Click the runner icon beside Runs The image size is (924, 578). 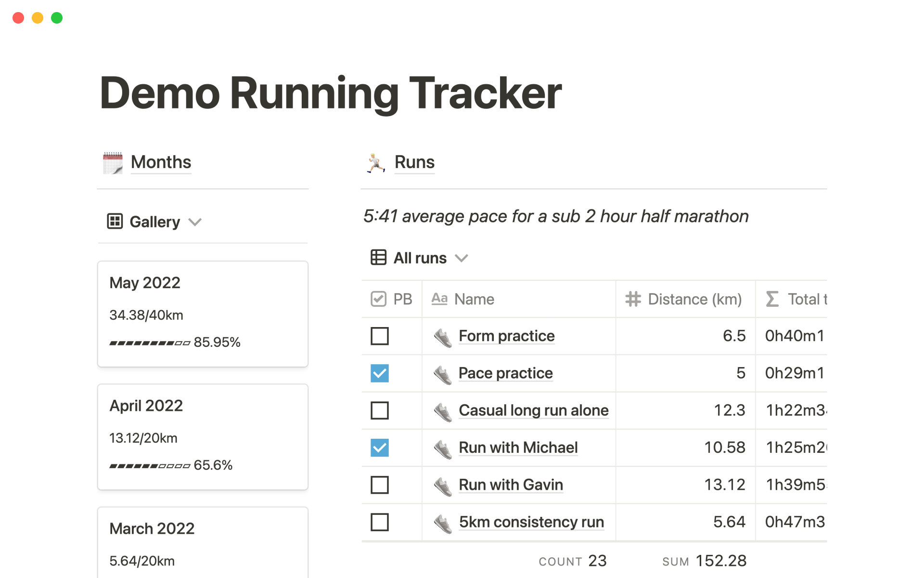[375, 163]
